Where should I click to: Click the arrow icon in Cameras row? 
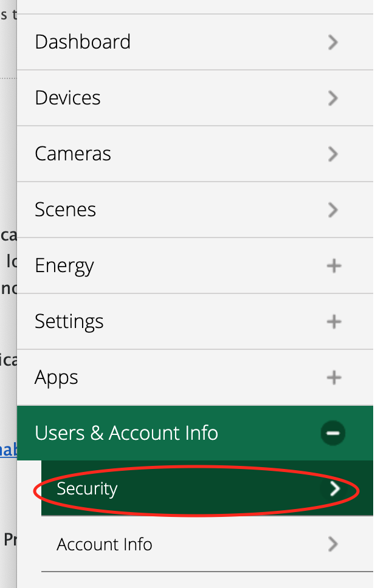point(332,154)
